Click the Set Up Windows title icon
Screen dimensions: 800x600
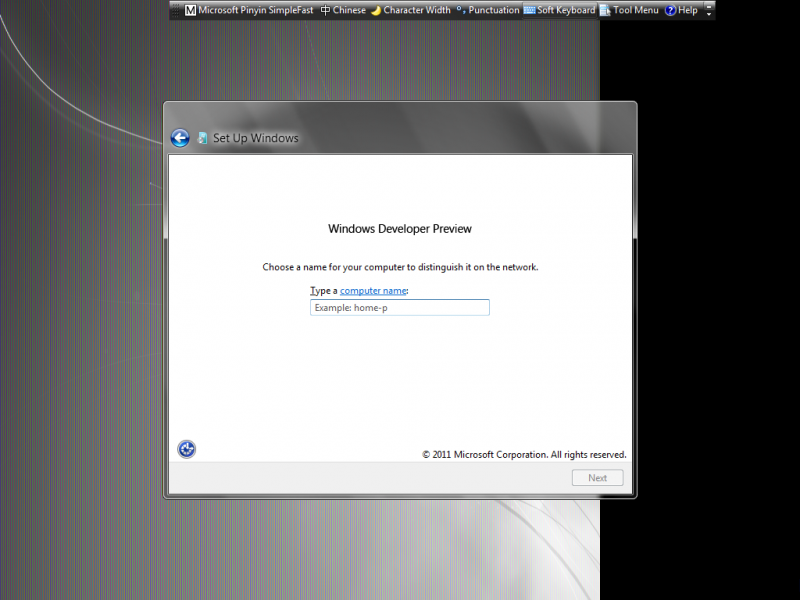[203, 138]
